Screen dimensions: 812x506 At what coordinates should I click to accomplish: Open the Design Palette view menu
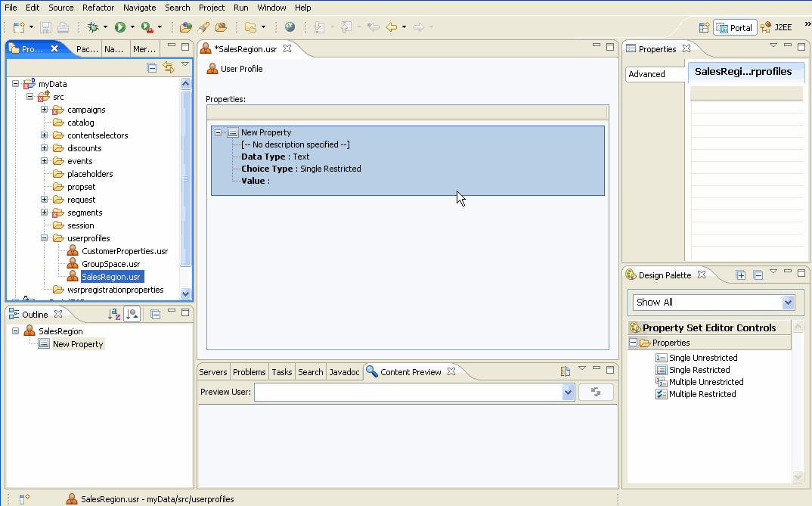coord(773,272)
